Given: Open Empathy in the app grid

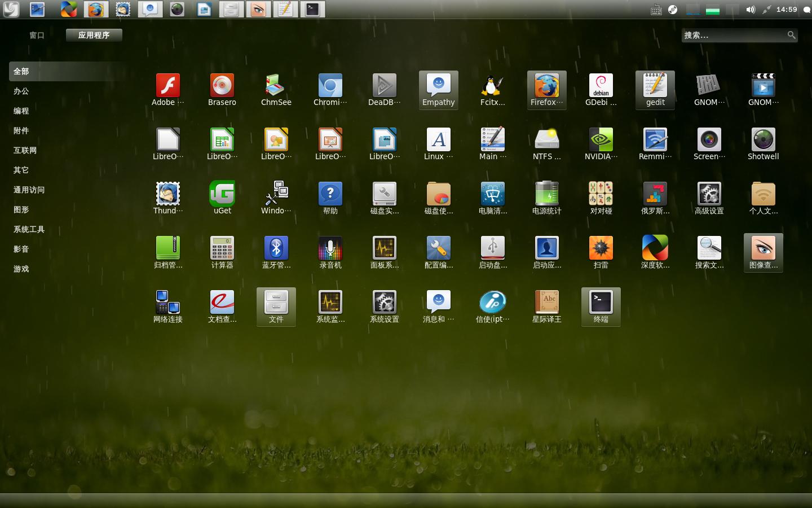Looking at the screenshot, I should 439,90.
